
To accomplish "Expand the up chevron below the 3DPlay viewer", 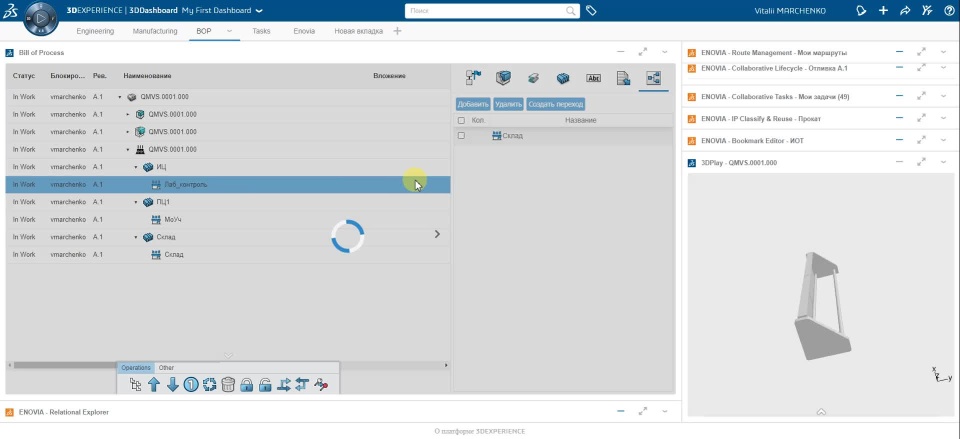I will coord(821,412).
